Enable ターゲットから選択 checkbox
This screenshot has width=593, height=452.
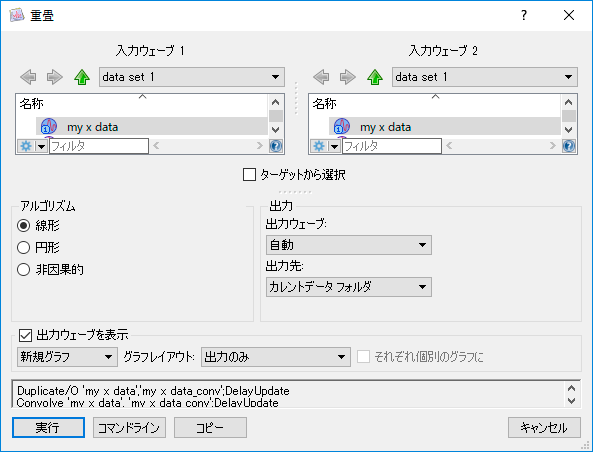249,175
